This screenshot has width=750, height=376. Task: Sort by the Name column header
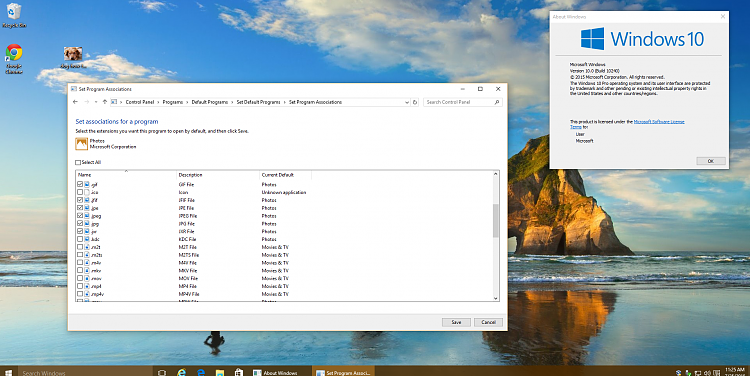tap(126, 175)
